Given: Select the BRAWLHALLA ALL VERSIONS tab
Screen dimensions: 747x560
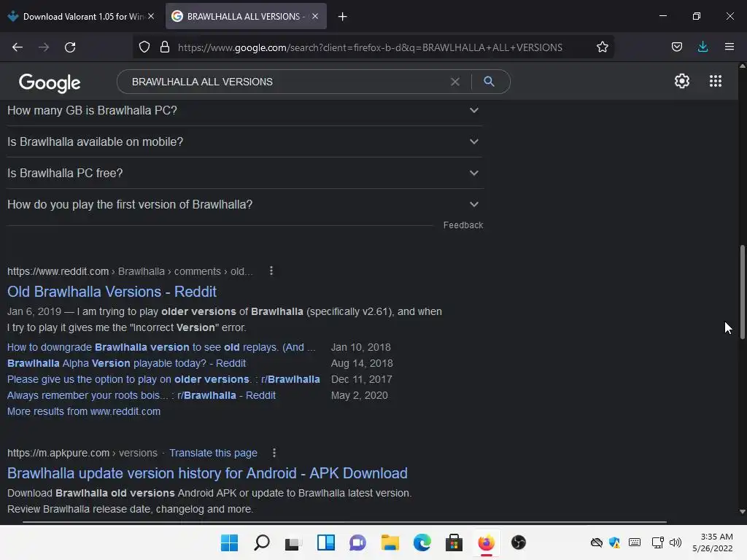Looking at the screenshot, I should (x=246, y=17).
